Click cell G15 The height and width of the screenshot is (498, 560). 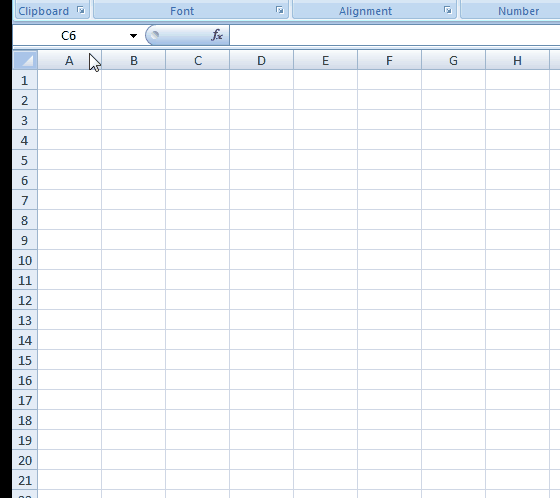point(454,360)
